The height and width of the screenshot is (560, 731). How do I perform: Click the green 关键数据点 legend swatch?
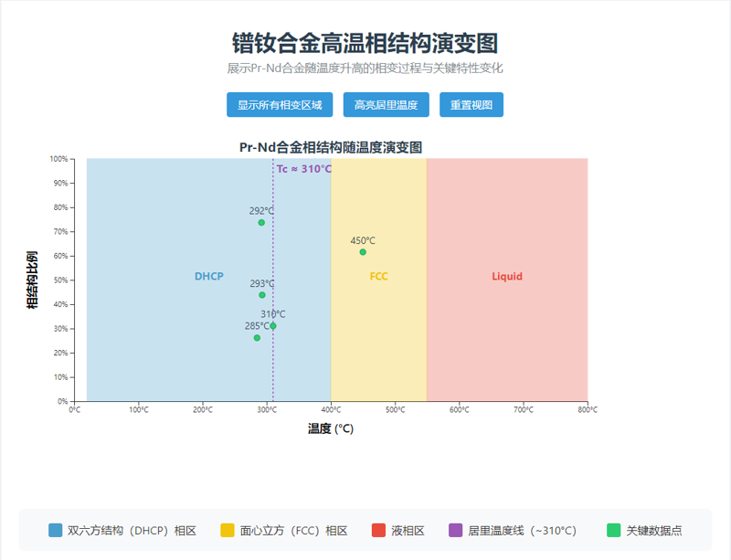point(614,531)
